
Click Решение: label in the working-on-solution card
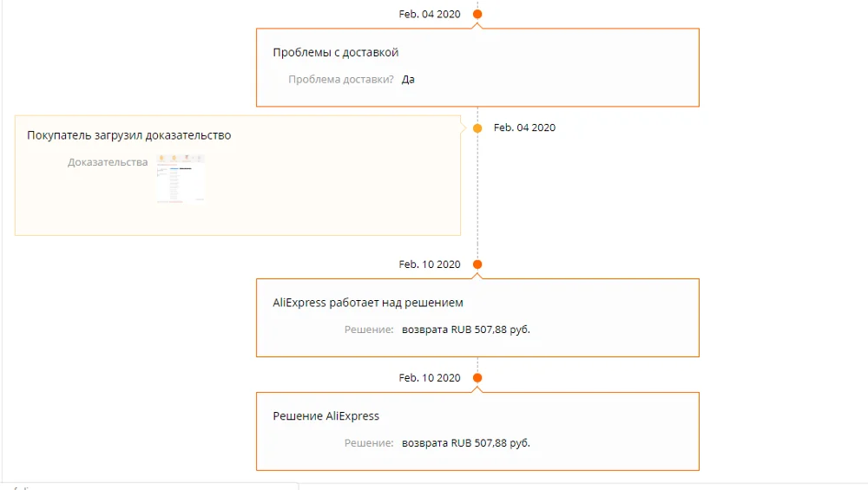tap(369, 330)
